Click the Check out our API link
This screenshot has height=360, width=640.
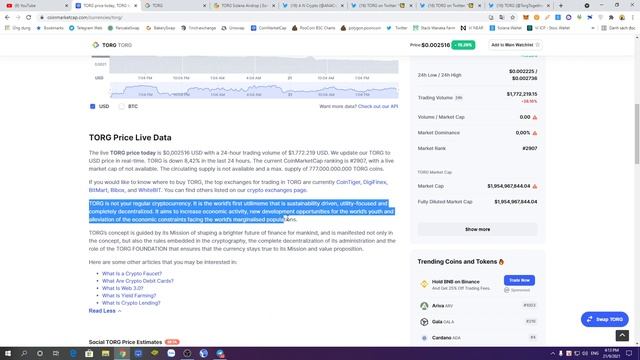(x=378, y=107)
